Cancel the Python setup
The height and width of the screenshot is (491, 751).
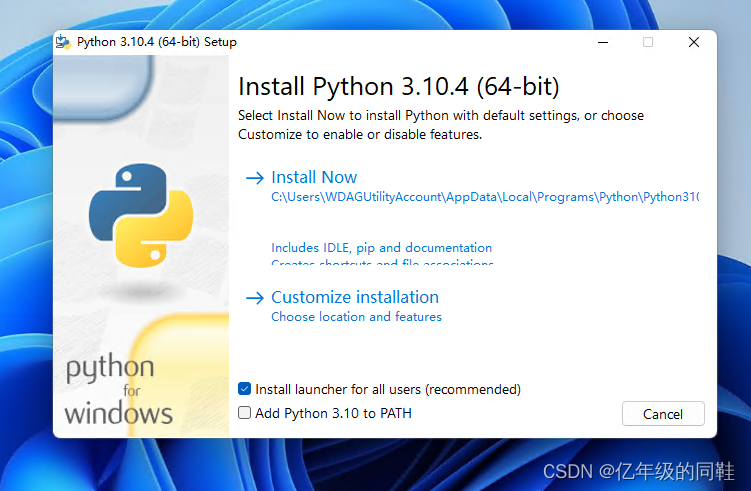[663, 413]
